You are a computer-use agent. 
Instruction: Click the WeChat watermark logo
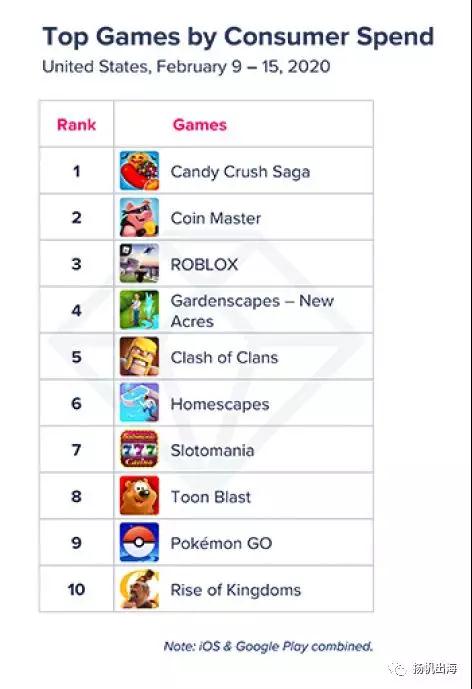[399, 669]
